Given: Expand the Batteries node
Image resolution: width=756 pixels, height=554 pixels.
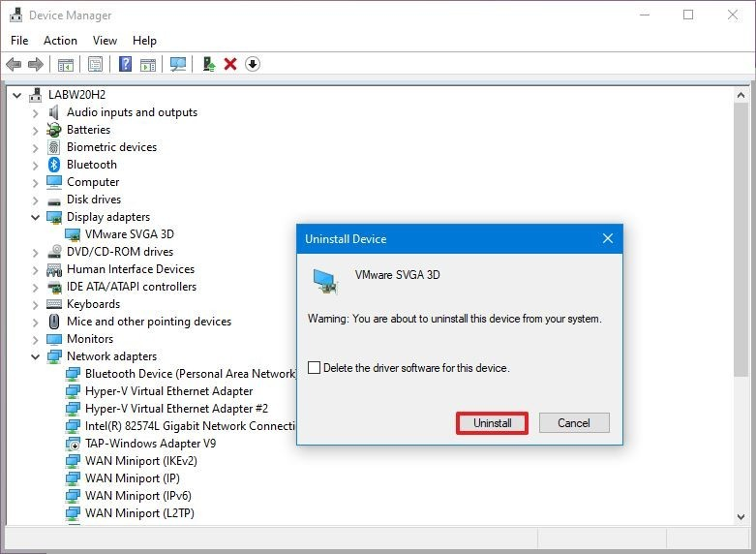Looking at the screenshot, I should point(35,131).
